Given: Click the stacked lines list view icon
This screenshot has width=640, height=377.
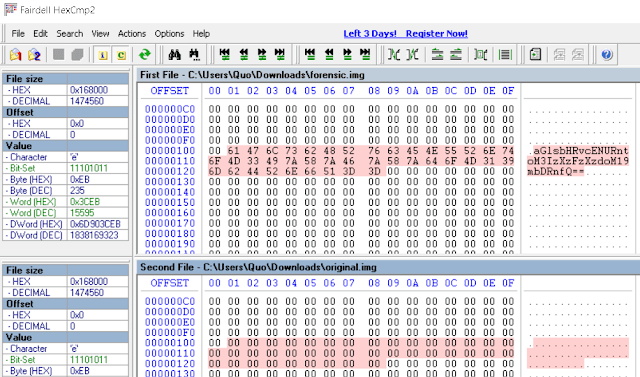Looking at the screenshot, I should (x=505, y=54).
